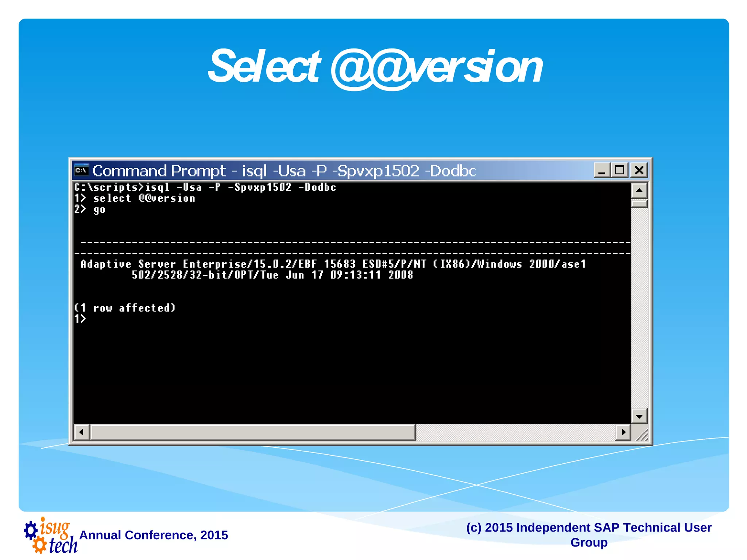747x560 pixels.
Task: Click the Command Prompt title bar text
Action: point(284,171)
